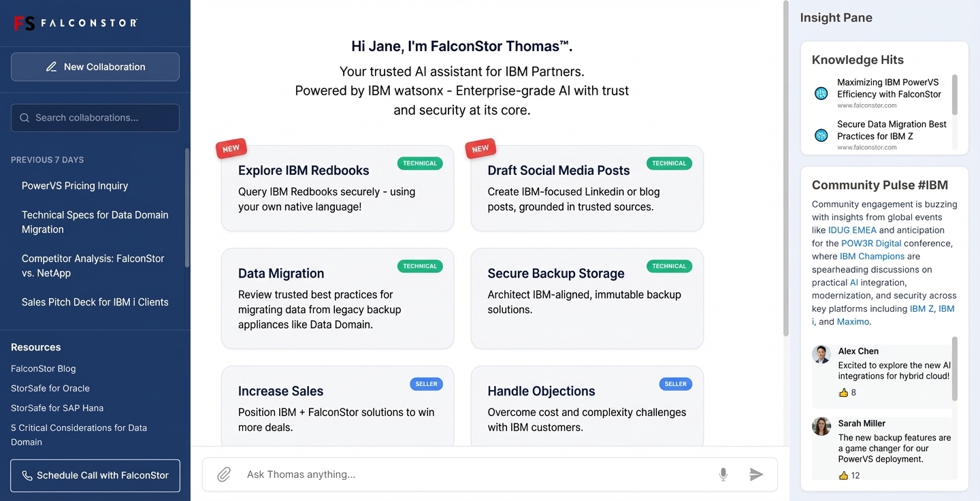
Task: Click the FalconStor logo
Action: click(76, 23)
